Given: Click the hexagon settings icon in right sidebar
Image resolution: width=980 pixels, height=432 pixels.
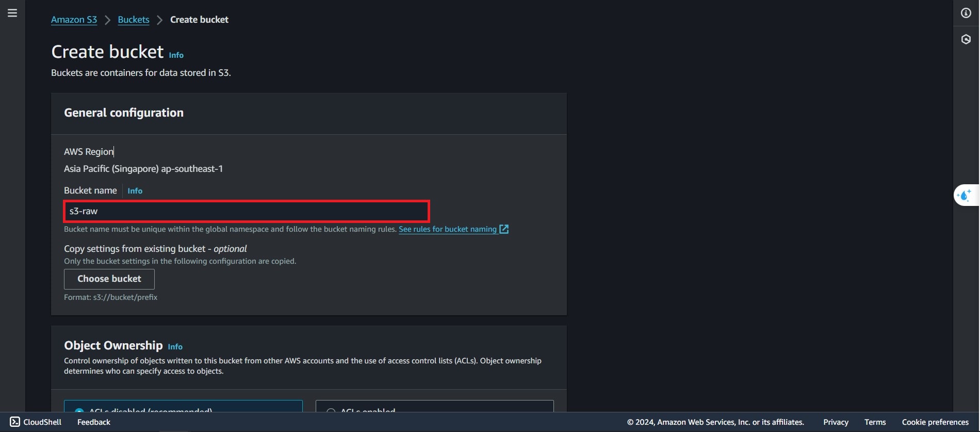Looking at the screenshot, I should 966,39.
